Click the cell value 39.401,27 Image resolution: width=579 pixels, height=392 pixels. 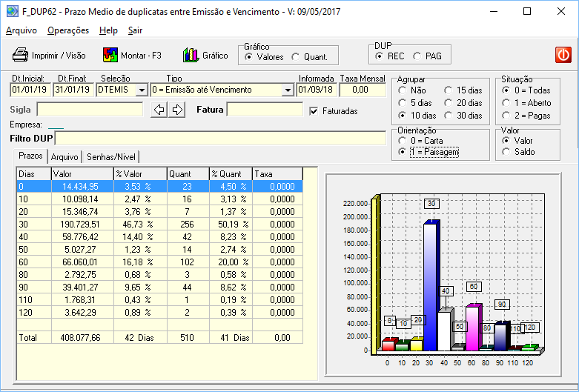coord(82,288)
